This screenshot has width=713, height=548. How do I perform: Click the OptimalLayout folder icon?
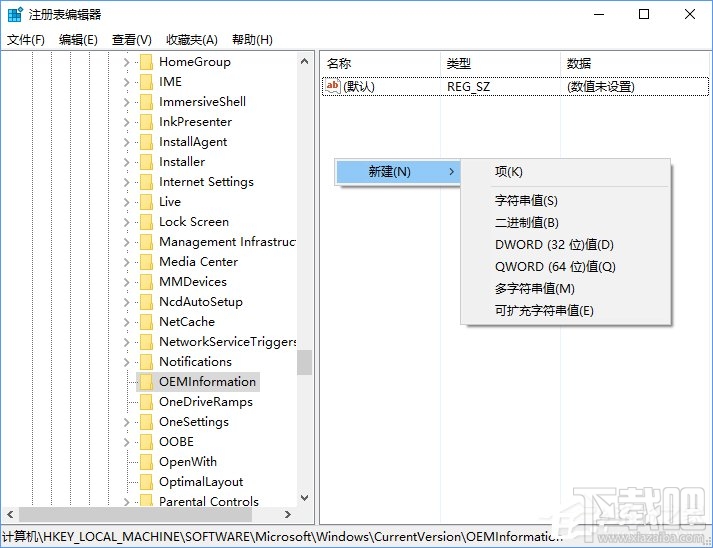pyautogui.click(x=146, y=482)
